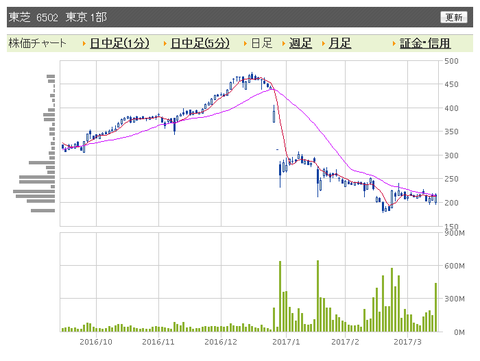The height and width of the screenshot is (361, 480).
Task: Open the 日中足(1分) chart link
Action: 119,43
